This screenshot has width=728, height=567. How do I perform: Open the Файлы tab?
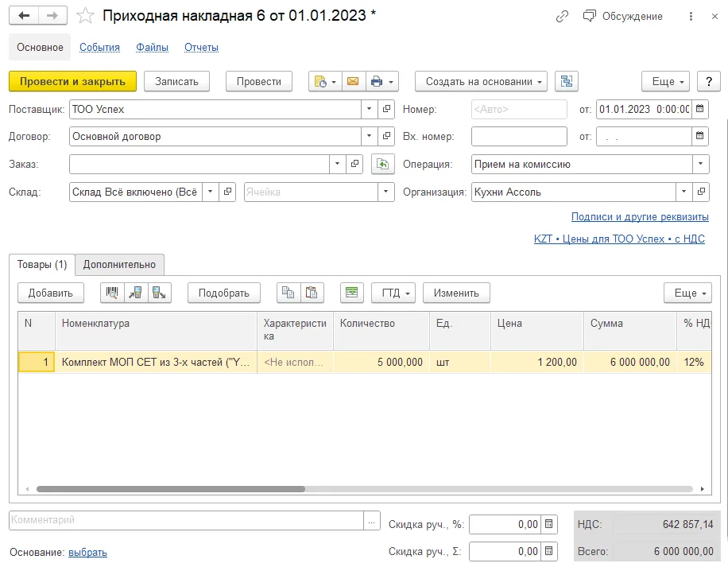tap(153, 48)
